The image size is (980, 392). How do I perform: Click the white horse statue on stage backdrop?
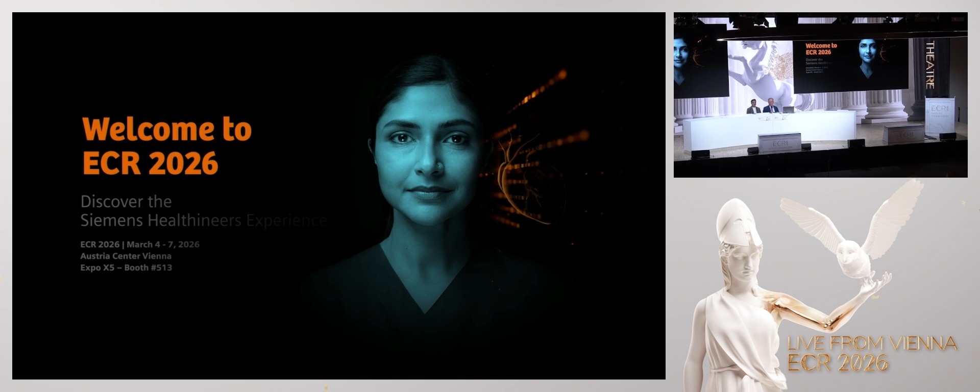761,69
